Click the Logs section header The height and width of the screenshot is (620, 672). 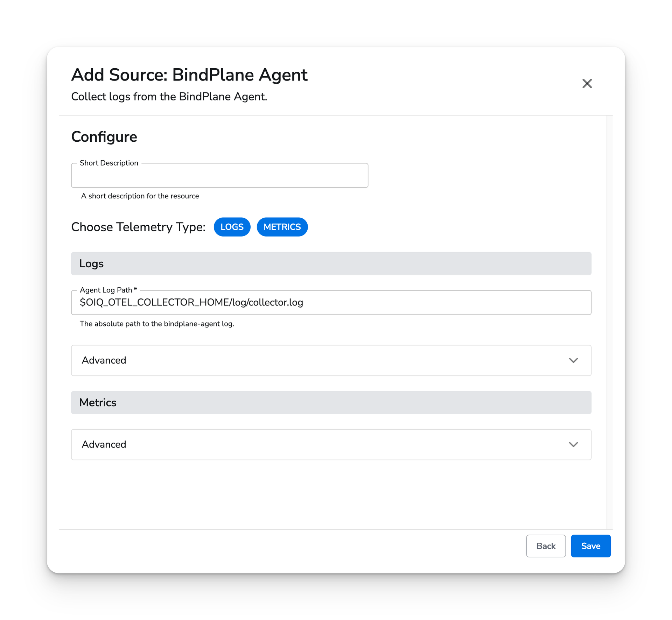tap(331, 263)
